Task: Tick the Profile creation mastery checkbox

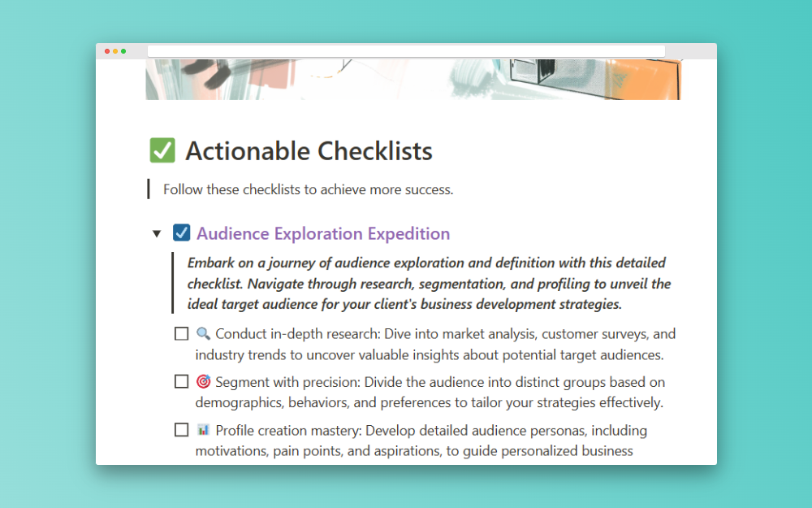Action: (182, 430)
